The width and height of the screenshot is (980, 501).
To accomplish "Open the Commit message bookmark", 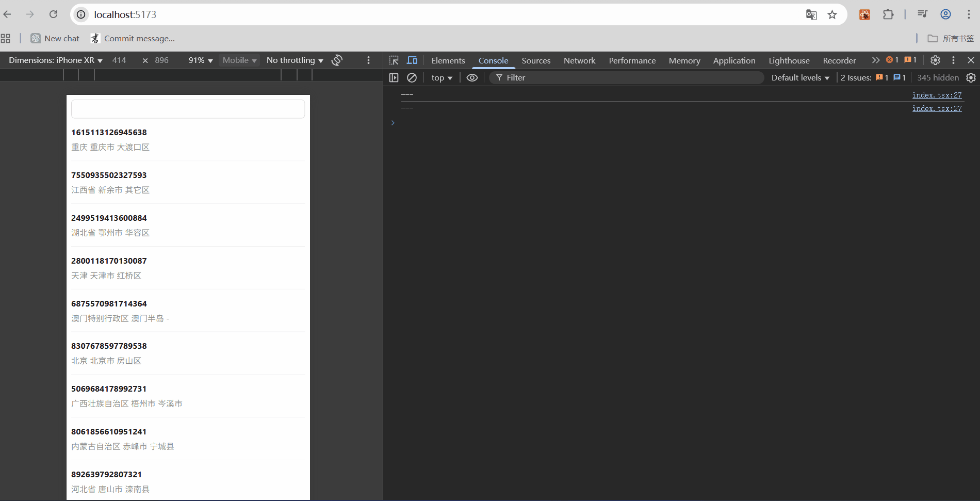I will (x=133, y=38).
